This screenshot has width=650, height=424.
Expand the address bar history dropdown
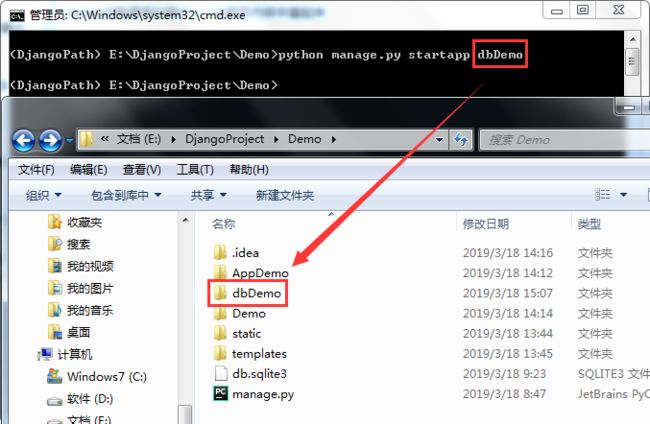[439, 140]
